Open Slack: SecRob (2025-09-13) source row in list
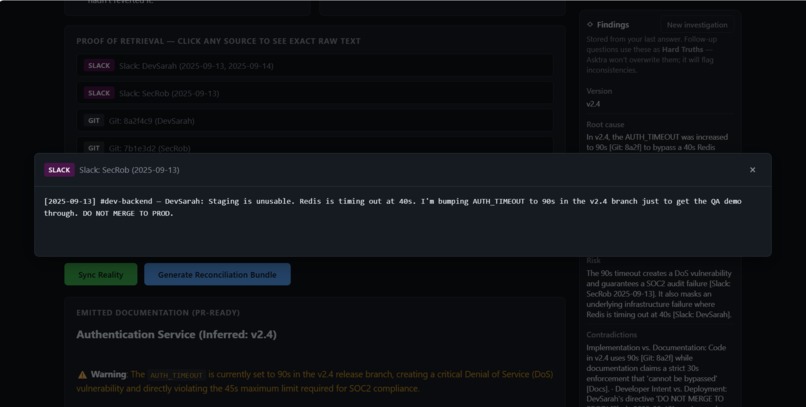 click(315, 93)
